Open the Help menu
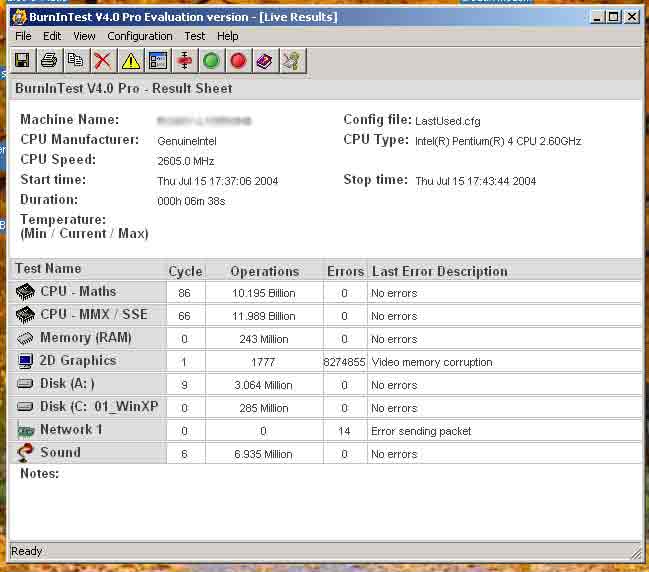 click(228, 36)
